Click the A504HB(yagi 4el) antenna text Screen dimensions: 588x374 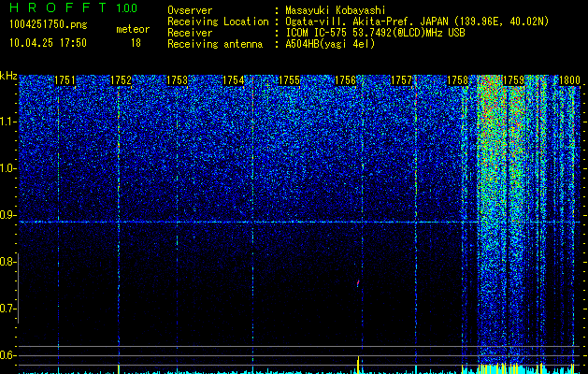330,44
